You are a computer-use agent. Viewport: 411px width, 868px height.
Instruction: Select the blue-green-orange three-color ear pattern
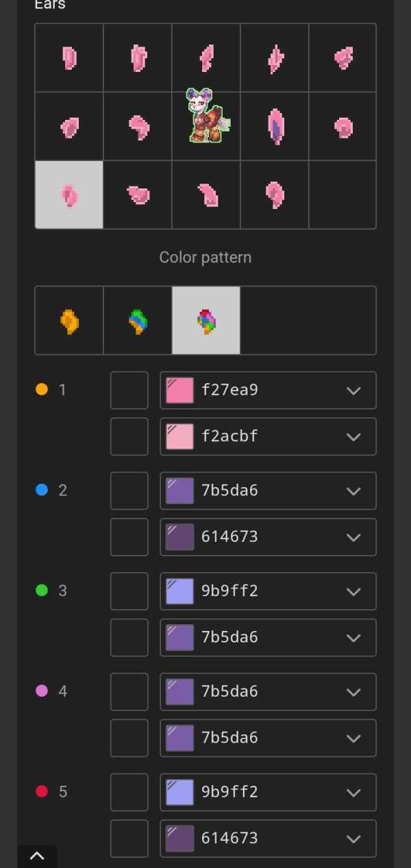[138, 321]
